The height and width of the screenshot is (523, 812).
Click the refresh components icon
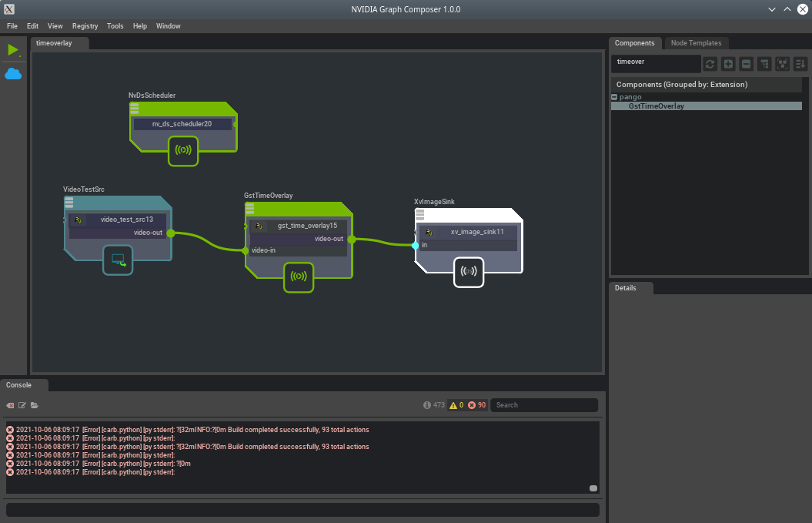pyautogui.click(x=710, y=64)
